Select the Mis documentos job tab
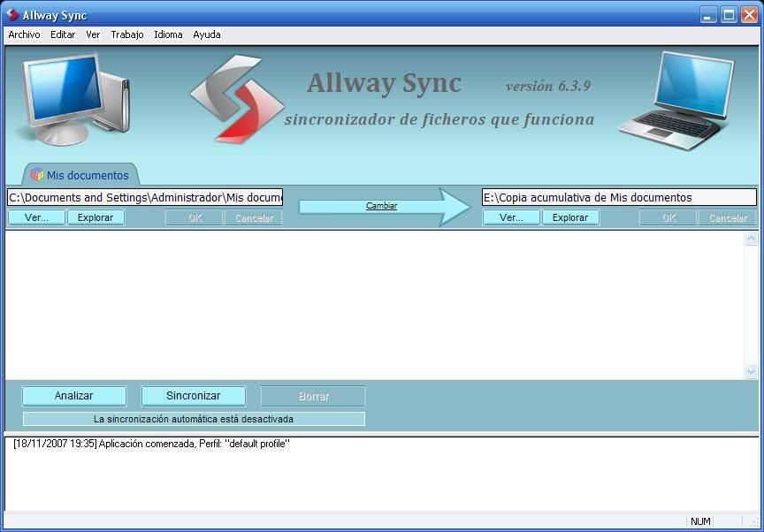This screenshot has width=764, height=532. [x=81, y=175]
